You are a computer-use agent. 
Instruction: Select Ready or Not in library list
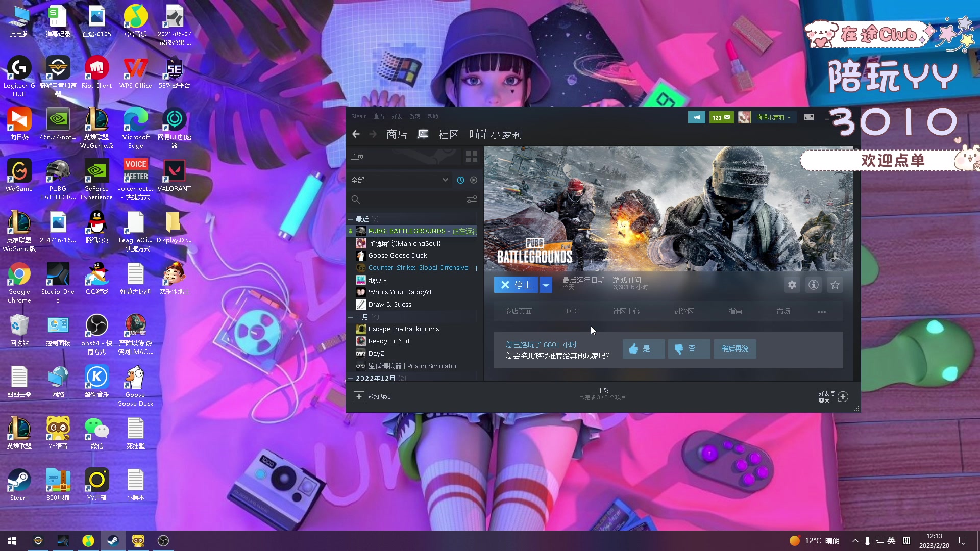point(412,341)
